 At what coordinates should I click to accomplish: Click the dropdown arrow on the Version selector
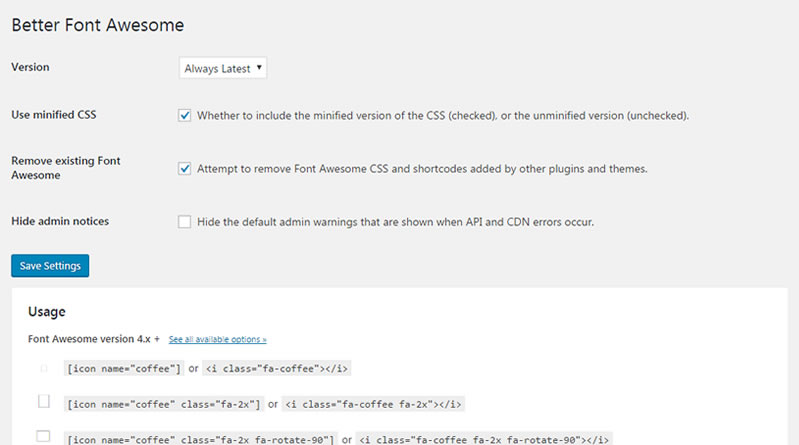coord(259,67)
